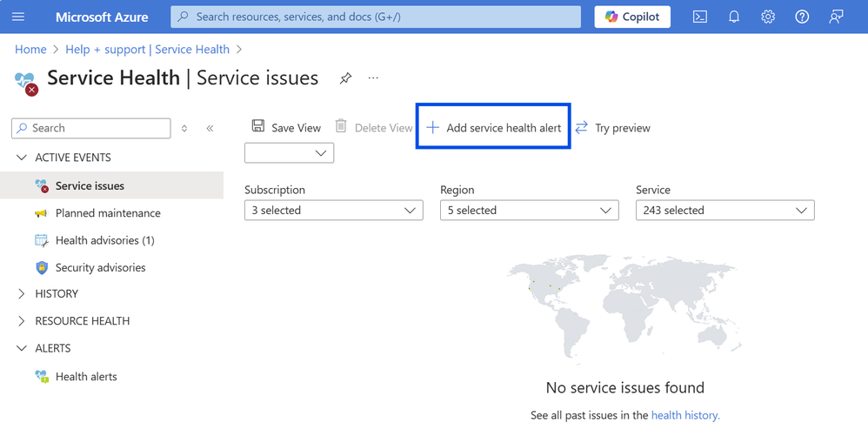868x443 pixels.
Task: Follow the health history link
Action: (x=685, y=416)
